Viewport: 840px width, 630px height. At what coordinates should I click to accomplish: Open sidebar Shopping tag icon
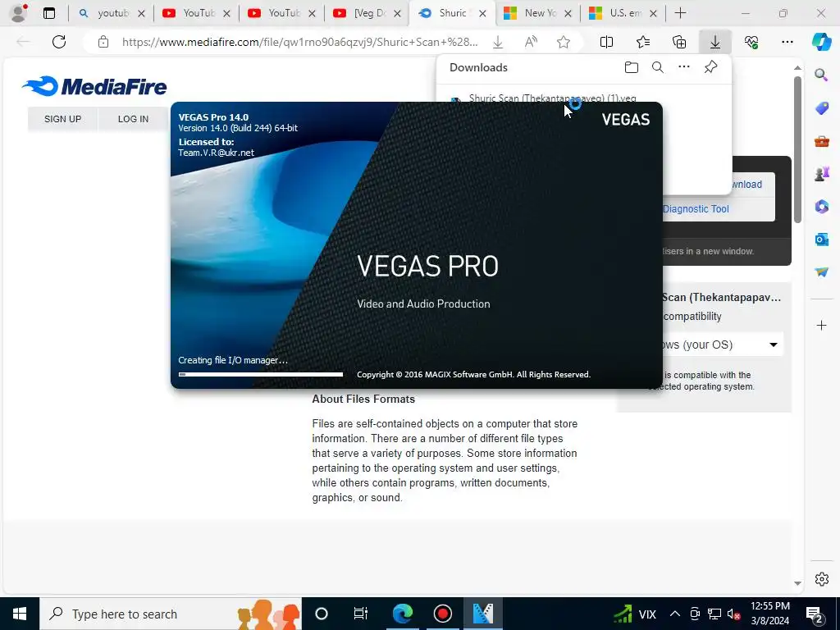[x=821, y=108]
